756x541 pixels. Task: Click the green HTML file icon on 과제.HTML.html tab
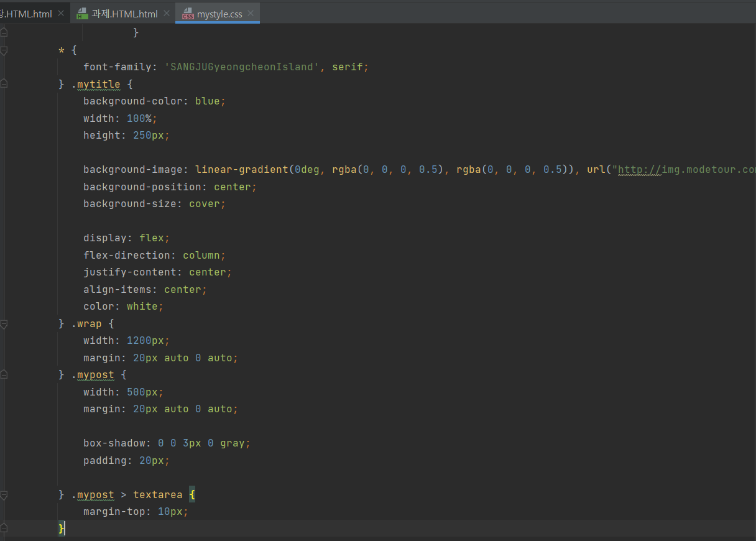[x=82, y=14]
